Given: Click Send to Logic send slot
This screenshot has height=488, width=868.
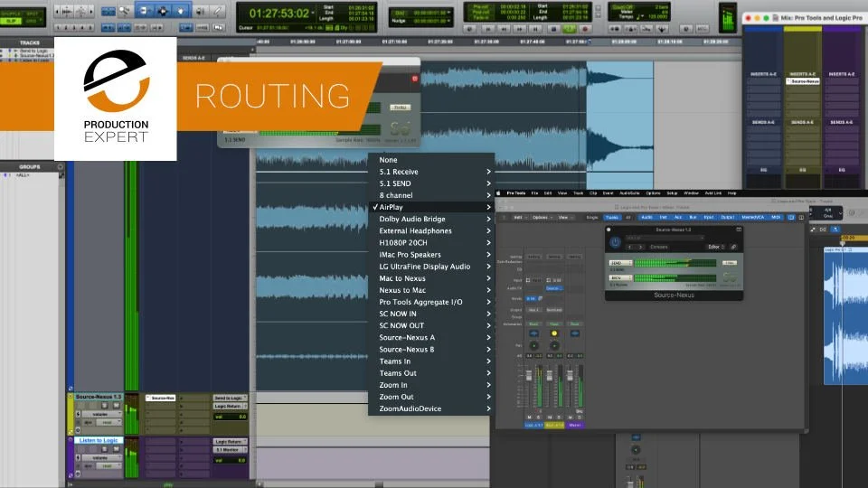Looking at the screenshot, I should click(x=229, y=398).
